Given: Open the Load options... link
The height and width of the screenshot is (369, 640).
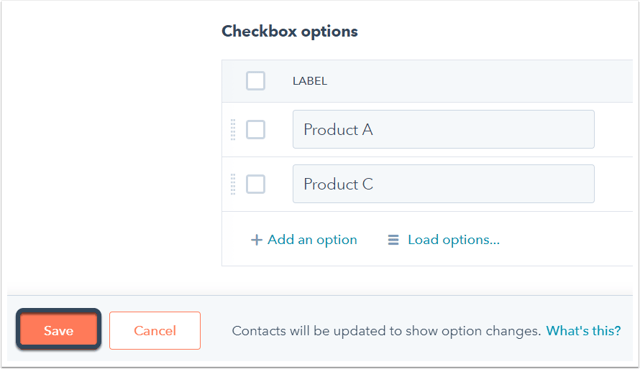Looking at the screenshot, I should pyautogui.click(x=453, y=240).
